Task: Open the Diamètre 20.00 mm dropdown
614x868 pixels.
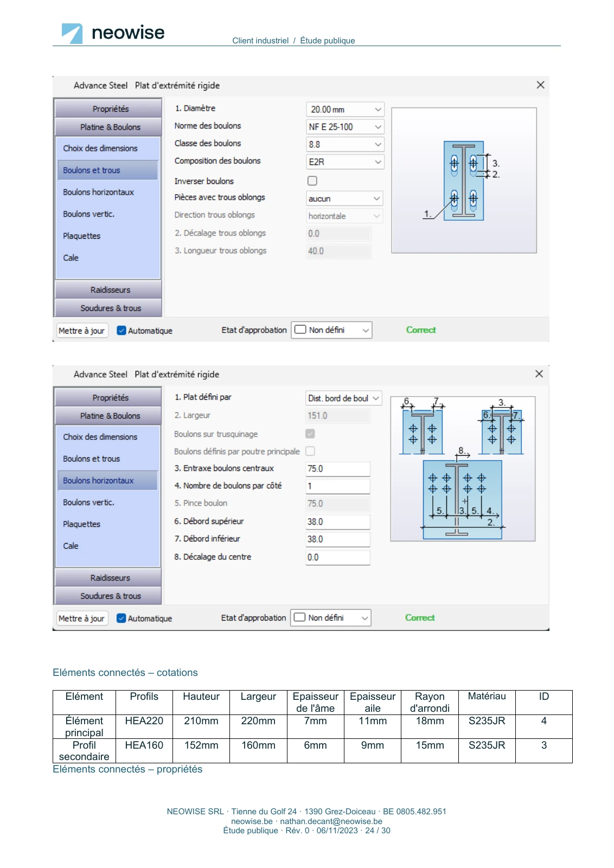Action: tap(345, 109)
